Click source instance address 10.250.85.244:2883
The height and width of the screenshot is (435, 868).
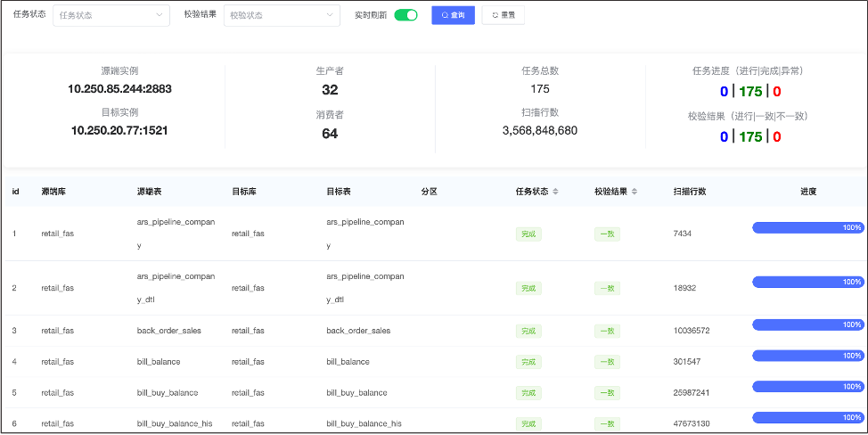(x=119, y=89)
